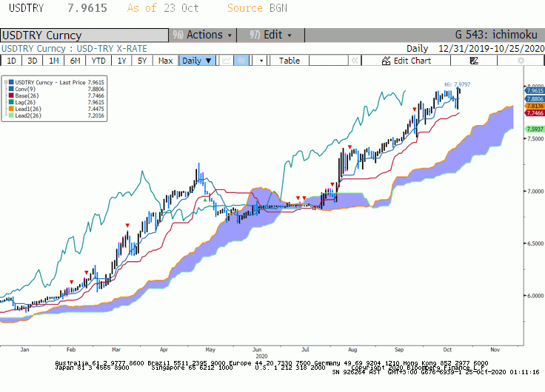Select the candlestick chart type icon

[241, 61]
